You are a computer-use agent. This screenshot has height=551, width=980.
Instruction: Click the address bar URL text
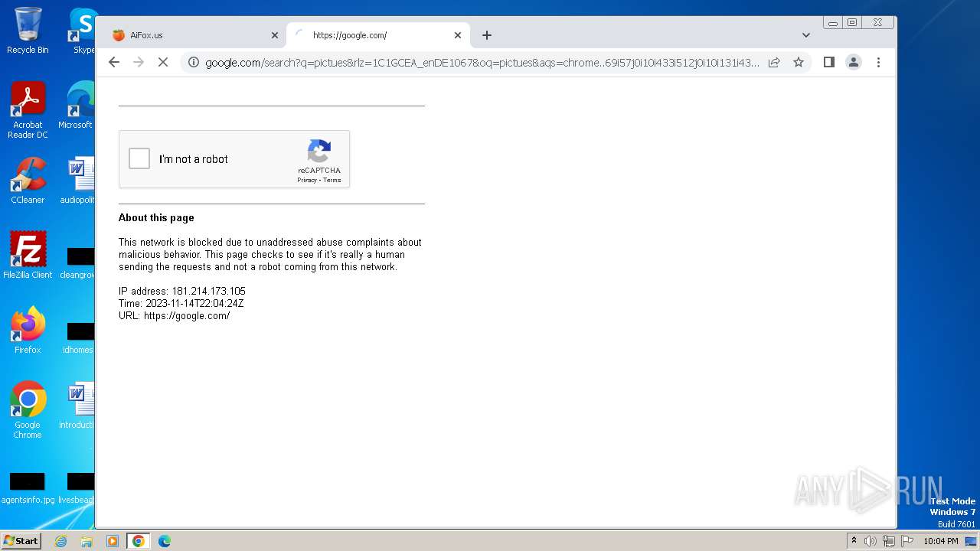pyautogui.click(x=482, y=63)
